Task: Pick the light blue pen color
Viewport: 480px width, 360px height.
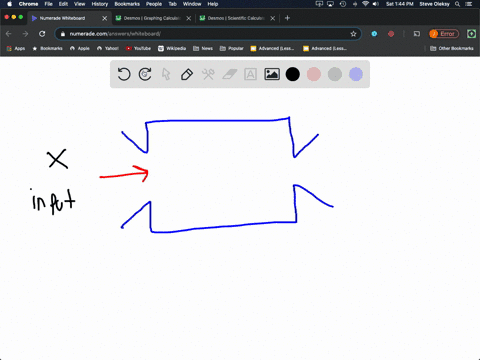Action: (x=356, y=74)
